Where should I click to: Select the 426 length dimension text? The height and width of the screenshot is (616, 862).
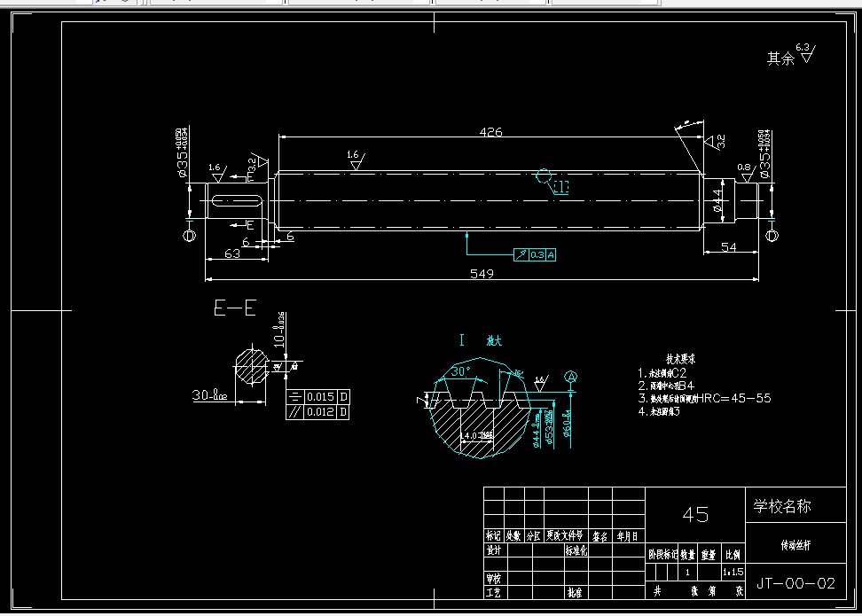[490, 132]
